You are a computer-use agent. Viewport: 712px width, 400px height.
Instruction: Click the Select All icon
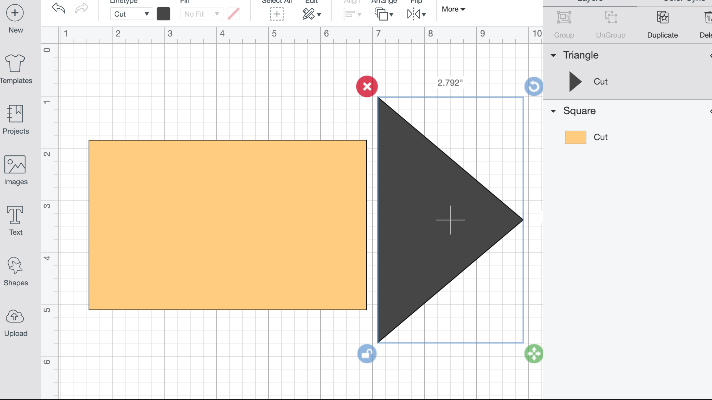pos(277,14)
